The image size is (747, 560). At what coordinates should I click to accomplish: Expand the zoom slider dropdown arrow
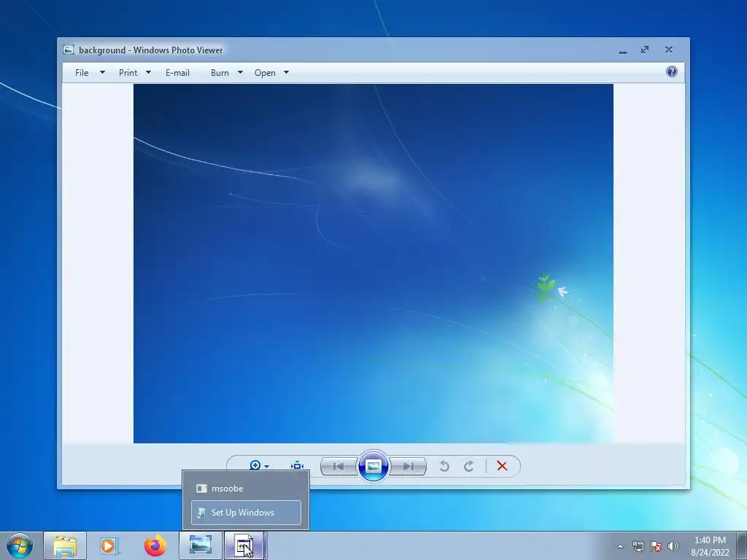(x=267, y=466)
